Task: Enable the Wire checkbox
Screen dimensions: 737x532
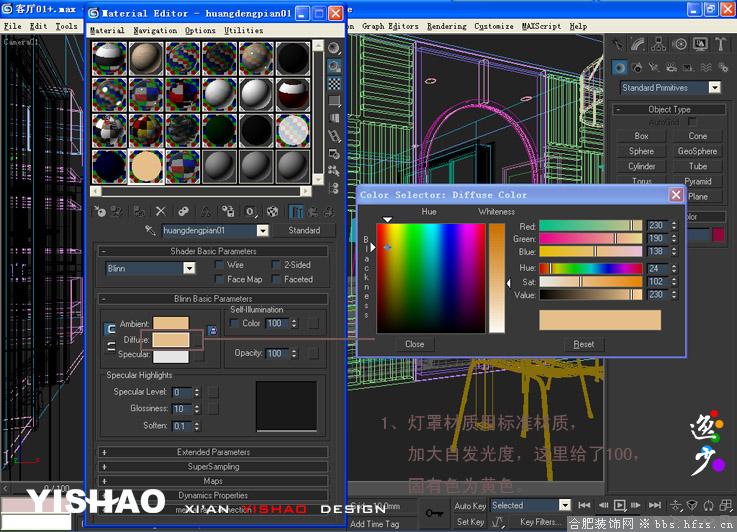Action: click(220, 265)
